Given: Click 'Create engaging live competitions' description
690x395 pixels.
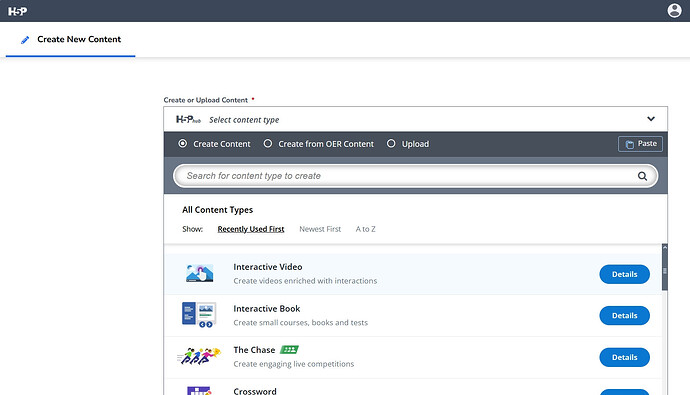Looking at the screenshot, I should 294,364.
